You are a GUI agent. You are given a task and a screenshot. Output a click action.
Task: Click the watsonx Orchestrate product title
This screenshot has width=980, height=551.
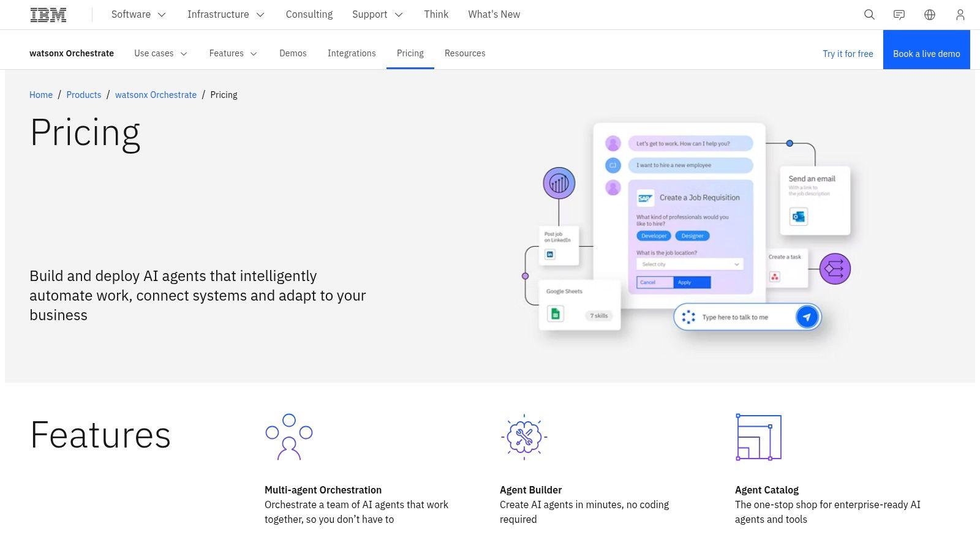coord(72,53)
